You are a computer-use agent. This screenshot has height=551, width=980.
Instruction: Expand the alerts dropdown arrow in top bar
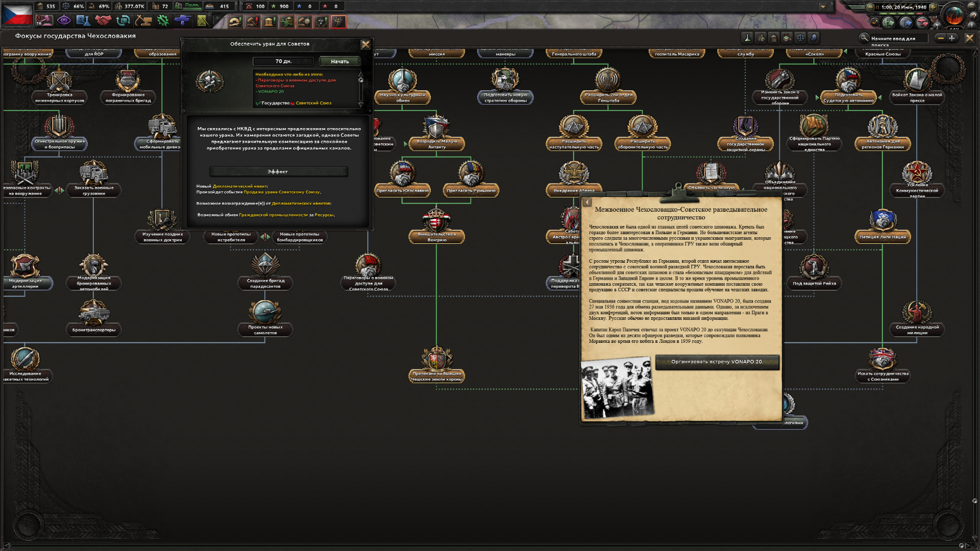pos(823,7)
